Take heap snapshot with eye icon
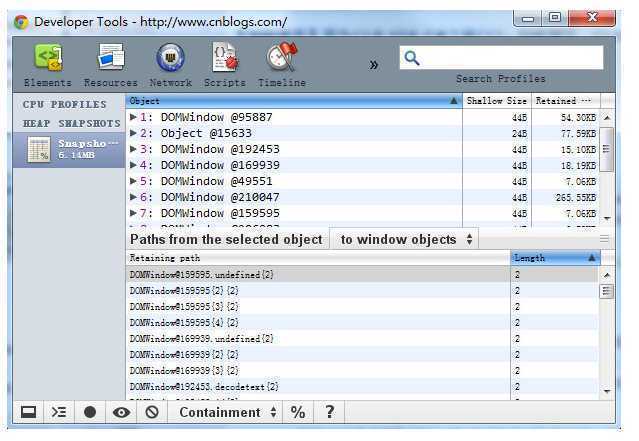 [121, 412]
